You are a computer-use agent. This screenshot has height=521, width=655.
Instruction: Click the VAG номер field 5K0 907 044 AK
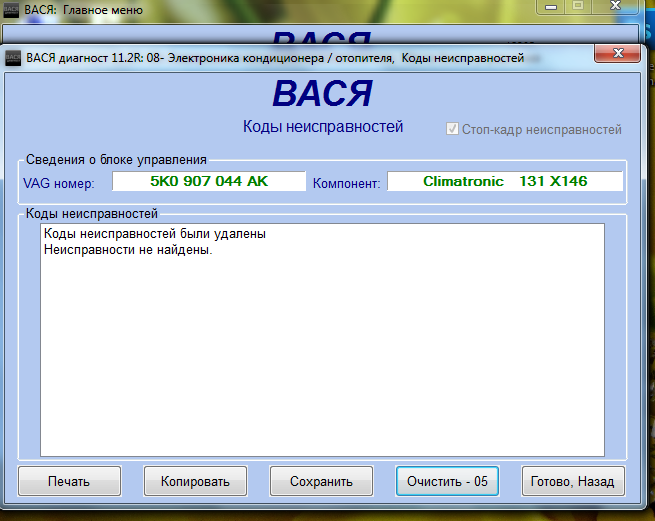click(209, 181)
